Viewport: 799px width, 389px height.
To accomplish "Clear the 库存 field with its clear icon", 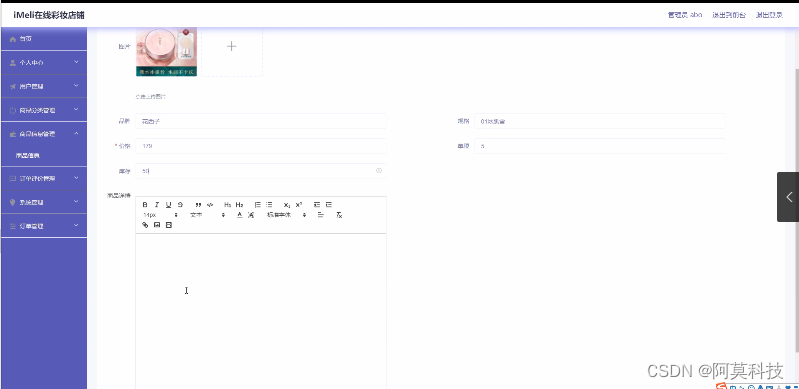I will (379, 171).
